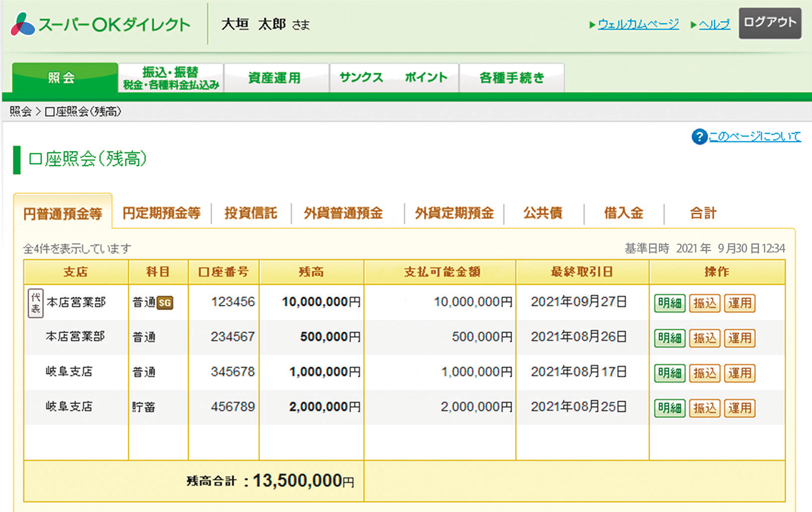Open 明細 for savings account 456789
The image size is (812, 512).
[x=670, y=408]
